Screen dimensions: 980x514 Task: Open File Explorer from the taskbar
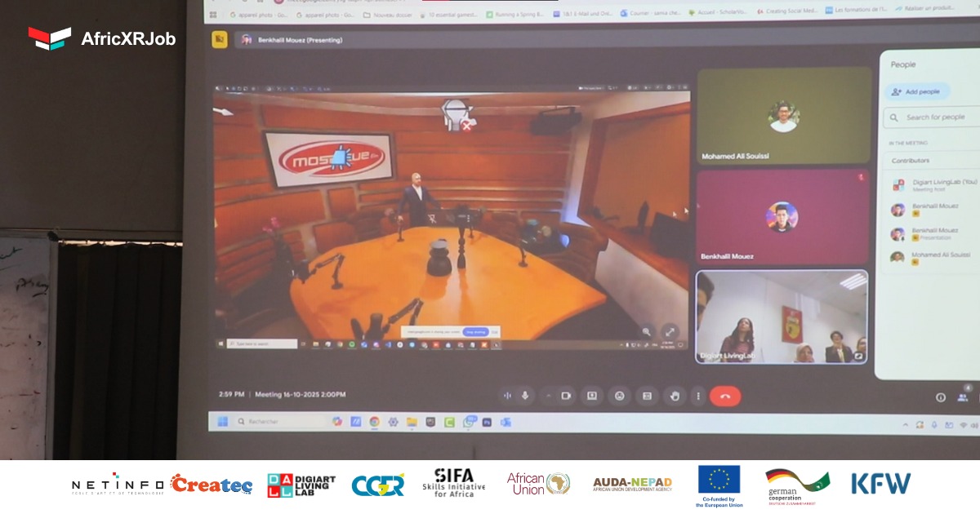(x=412, y=422)
